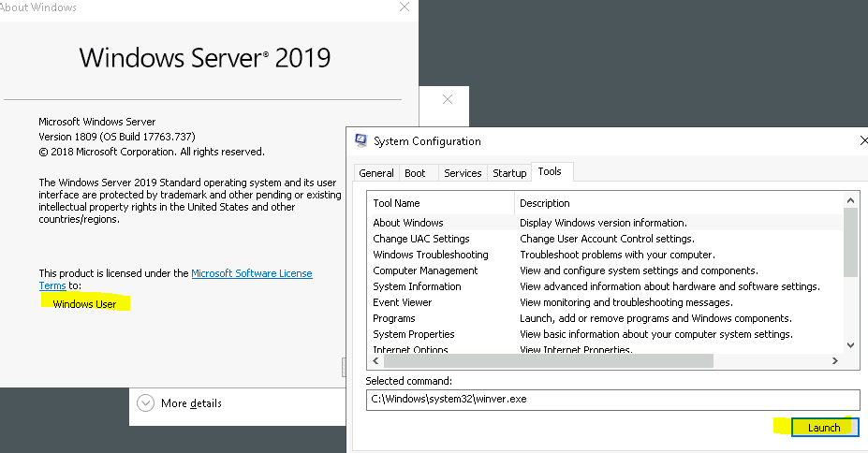
Task: Switch to the General tab
Action: pos(375,173)
